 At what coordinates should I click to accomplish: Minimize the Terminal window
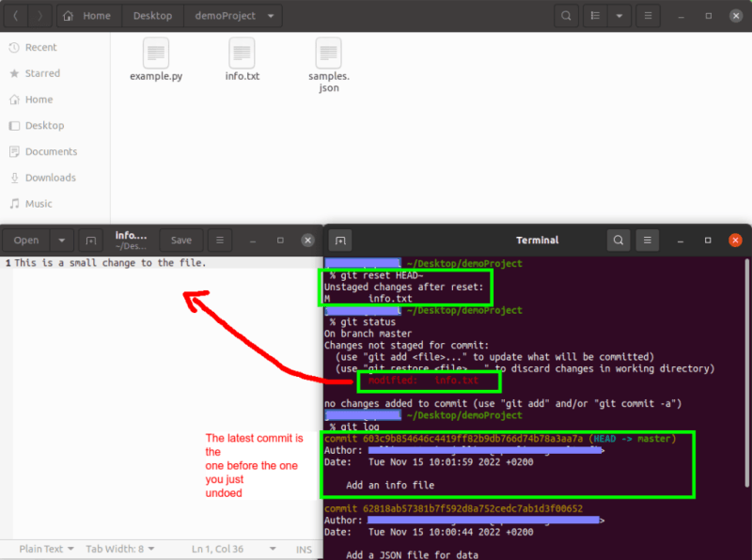680,241
